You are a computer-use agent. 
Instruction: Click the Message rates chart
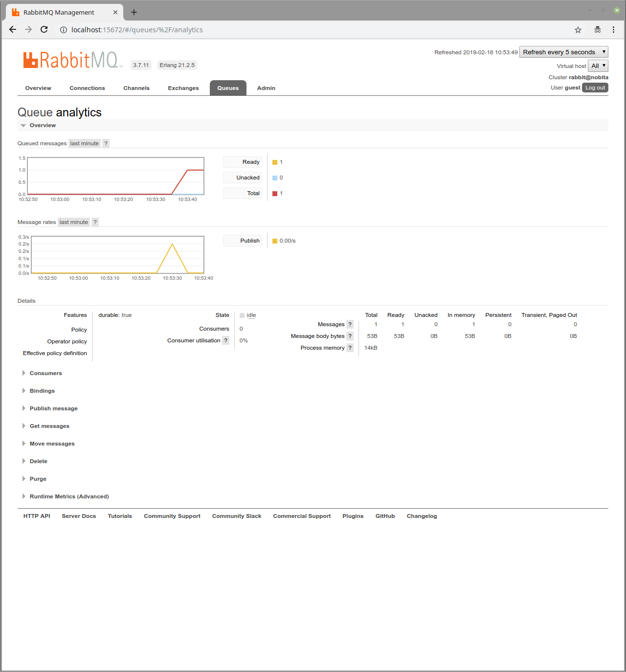tap(117, 255)
